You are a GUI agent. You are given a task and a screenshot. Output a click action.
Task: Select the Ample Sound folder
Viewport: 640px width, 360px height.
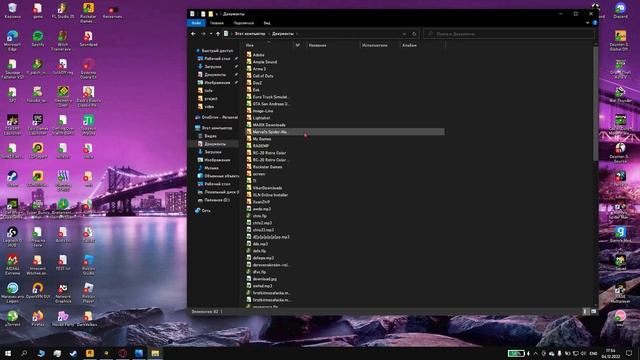pyautogui.click(x=262, y=62)
